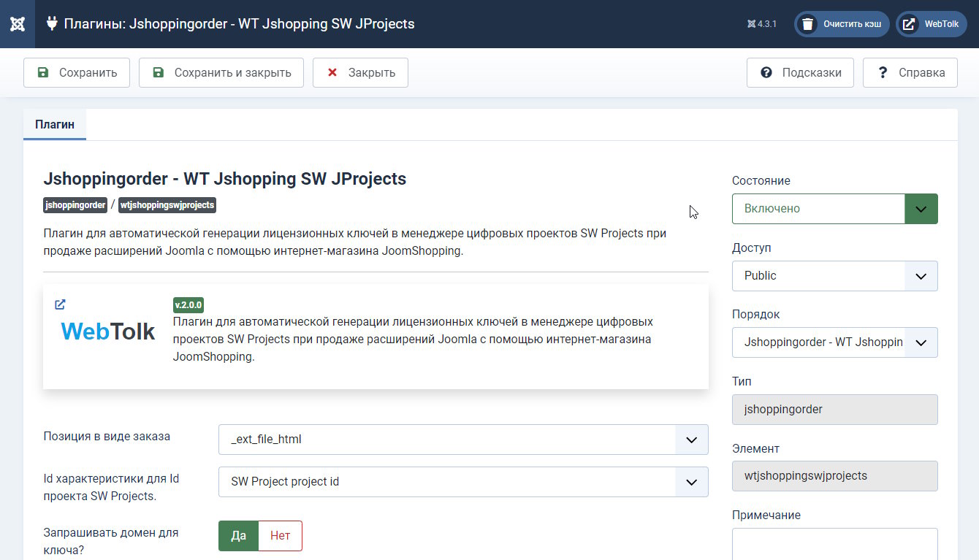The width and height of the screenshot is (979, 560).
Task: Open the Состояние status dropdown
Action: coord(834,209)
